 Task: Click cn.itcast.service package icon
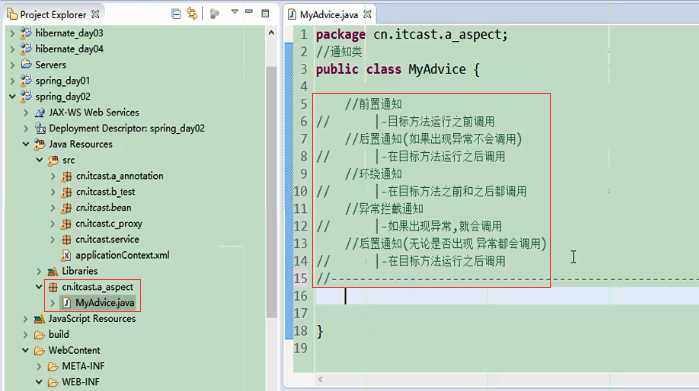(67, 239)
